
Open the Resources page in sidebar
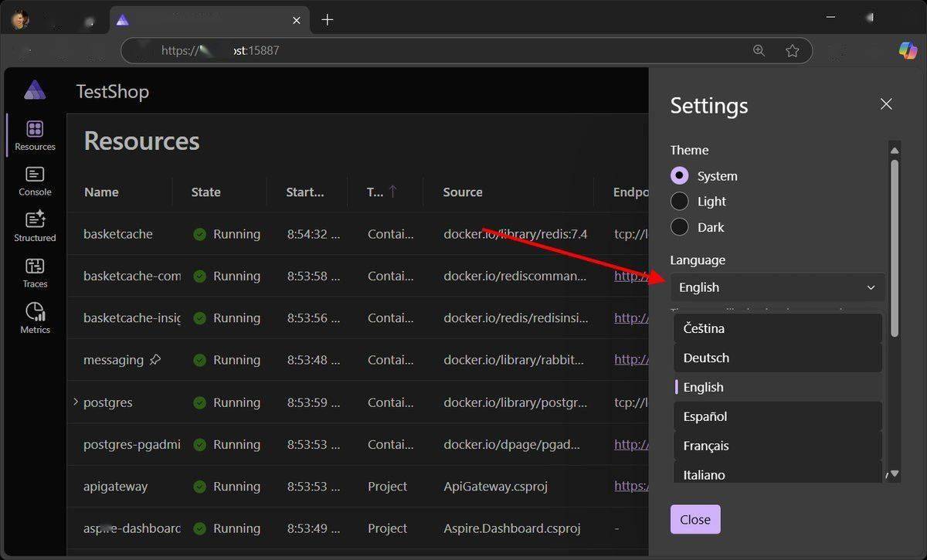point(35,135)
